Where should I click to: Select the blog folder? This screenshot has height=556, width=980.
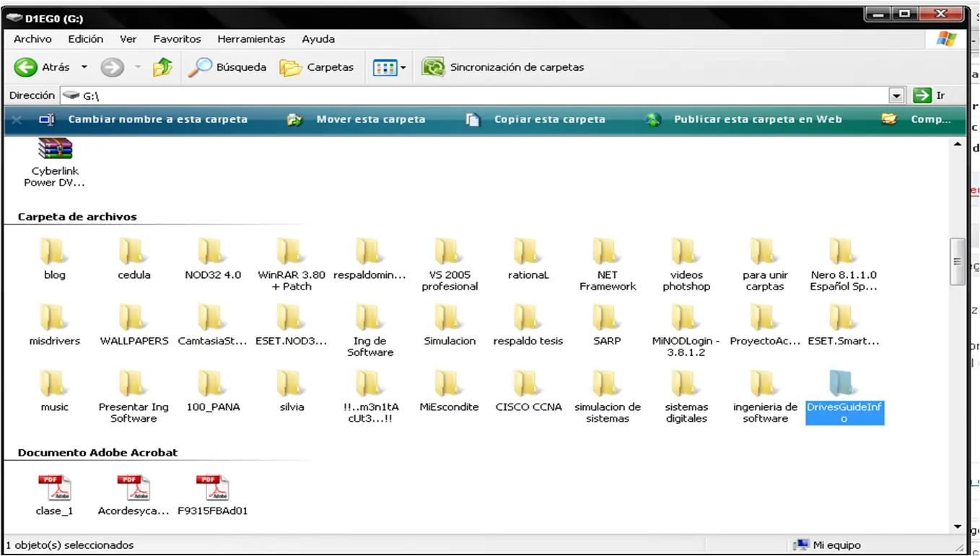pyautogui.click(x=55, y=259)
